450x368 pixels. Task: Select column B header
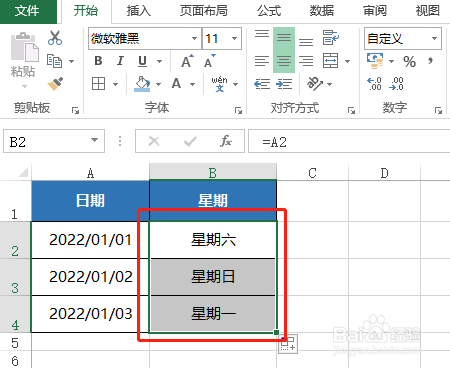pyautogui.click(x=213, y=173)
